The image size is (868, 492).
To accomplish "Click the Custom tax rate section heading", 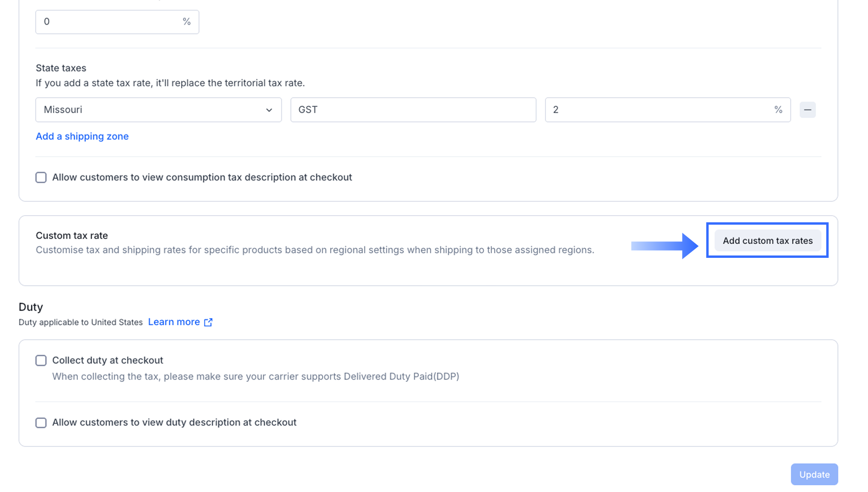I will point(72,236).
